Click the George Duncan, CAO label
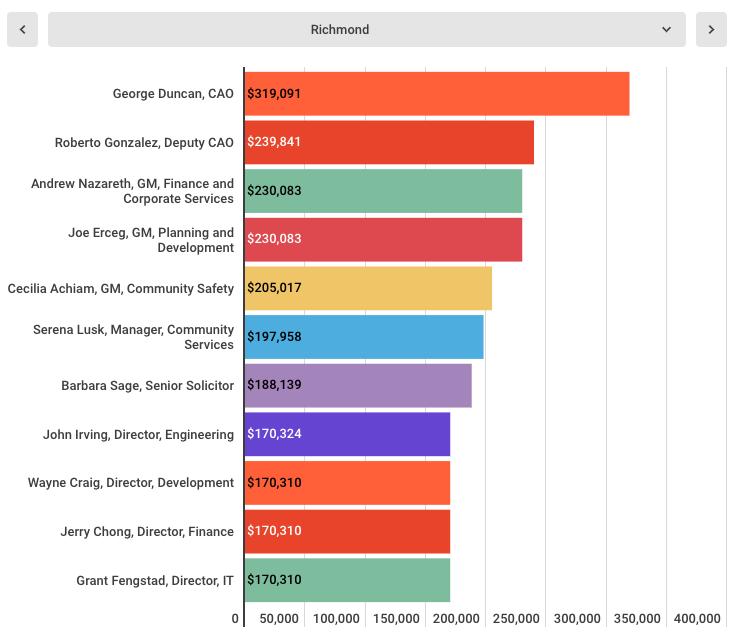 (x=173, y=94)
